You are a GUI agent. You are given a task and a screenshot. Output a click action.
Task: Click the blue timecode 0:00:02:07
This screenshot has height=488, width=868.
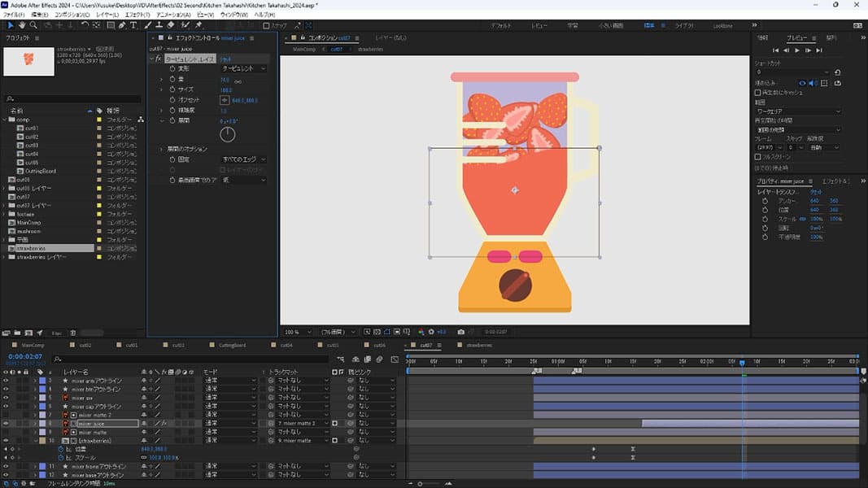pyautogui.click(x=26, y=356)
